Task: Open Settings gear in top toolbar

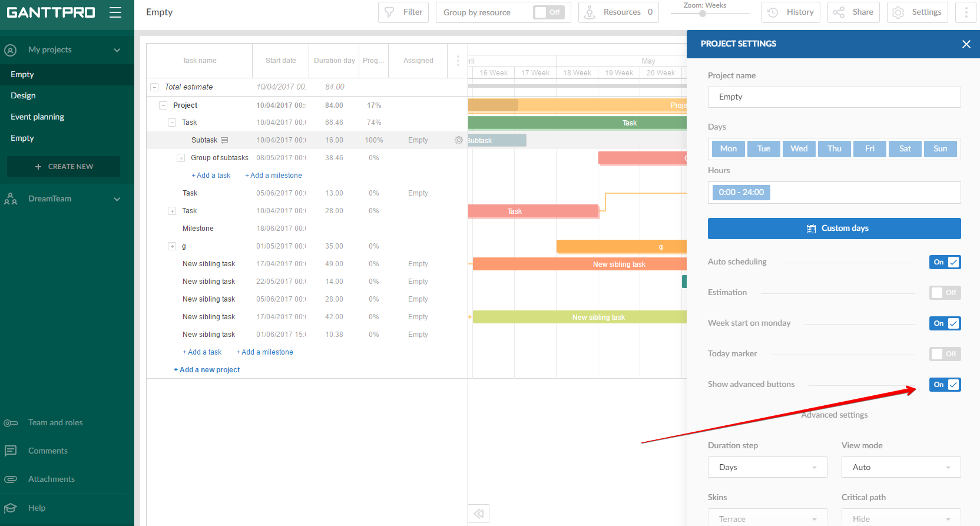Action: tap(898, 12)
